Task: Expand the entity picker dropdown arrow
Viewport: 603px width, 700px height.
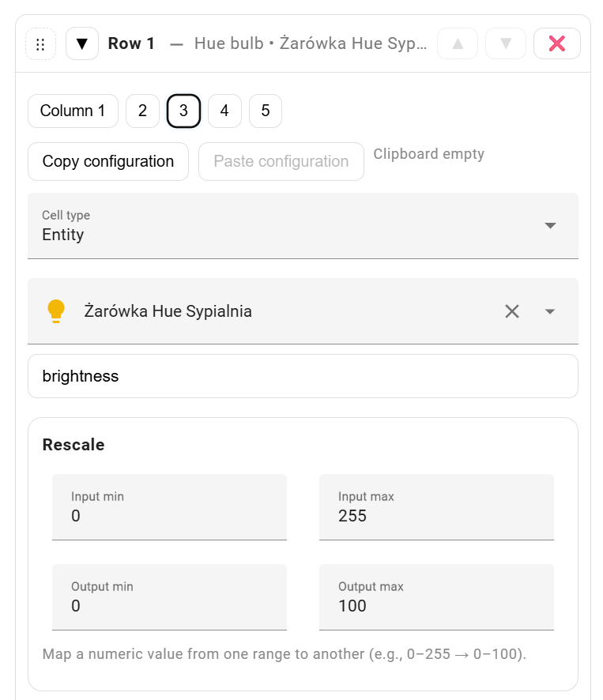Action: click(x=551, y=311)
